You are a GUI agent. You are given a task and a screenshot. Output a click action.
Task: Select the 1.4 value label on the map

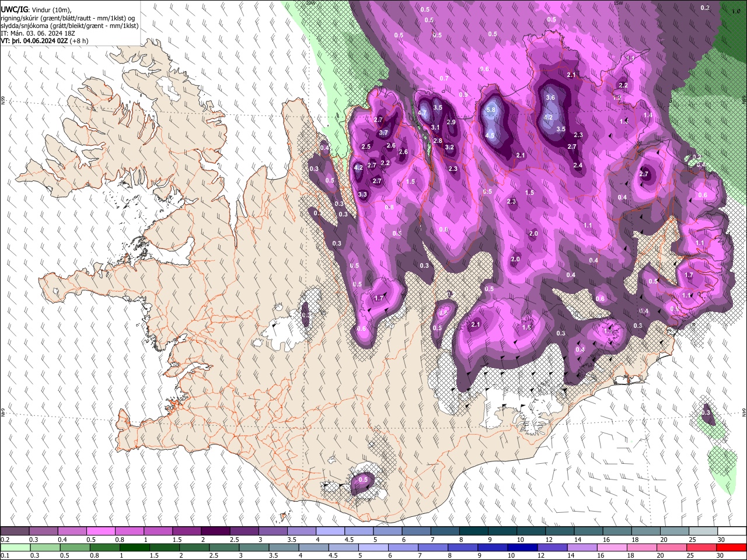(648, 116)
